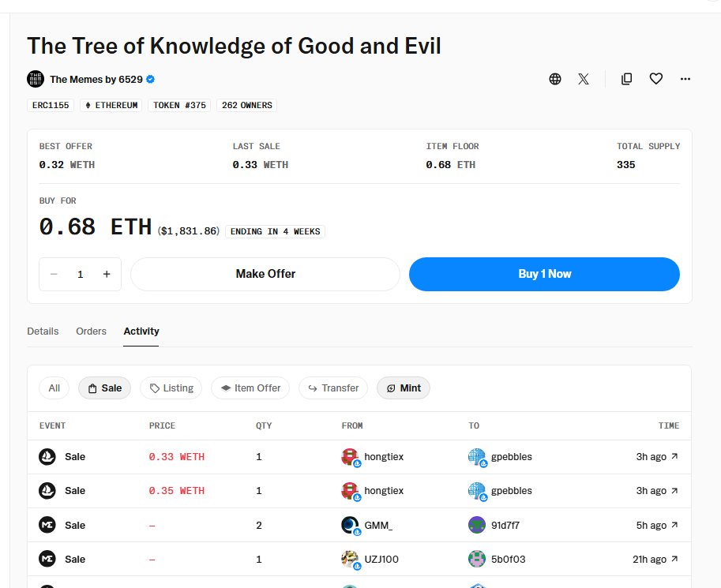The image size is (721, 588).
Task: Click the ERC1155 tag
Action: tap(51, 105)
